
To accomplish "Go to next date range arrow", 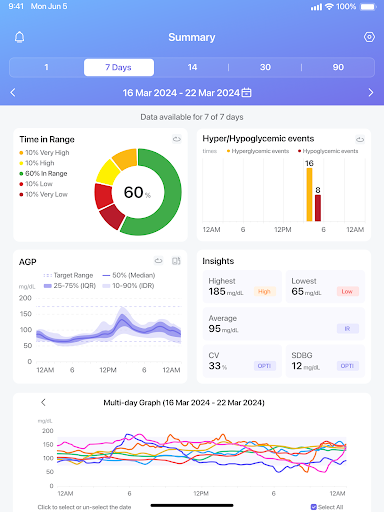I will coord(371,92).
